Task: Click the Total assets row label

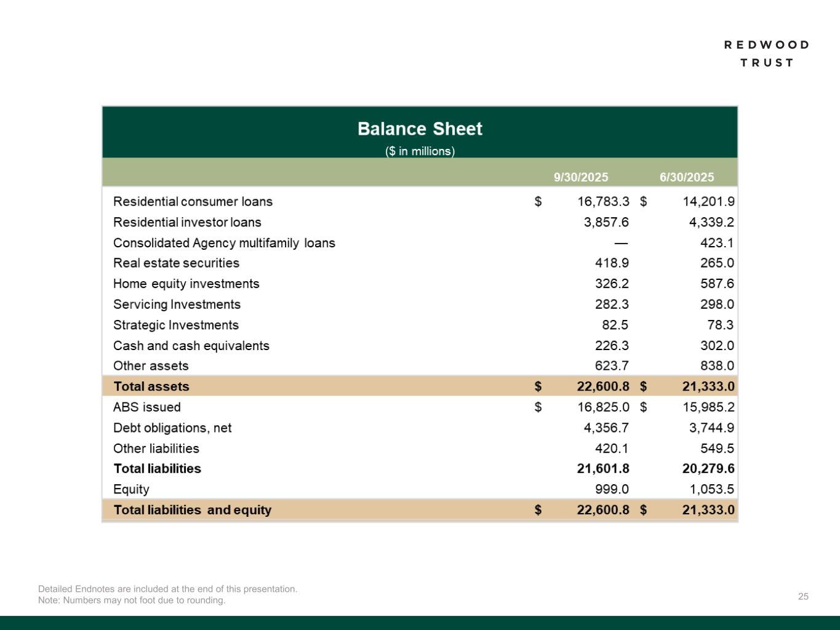Action: tap(151, 386)
